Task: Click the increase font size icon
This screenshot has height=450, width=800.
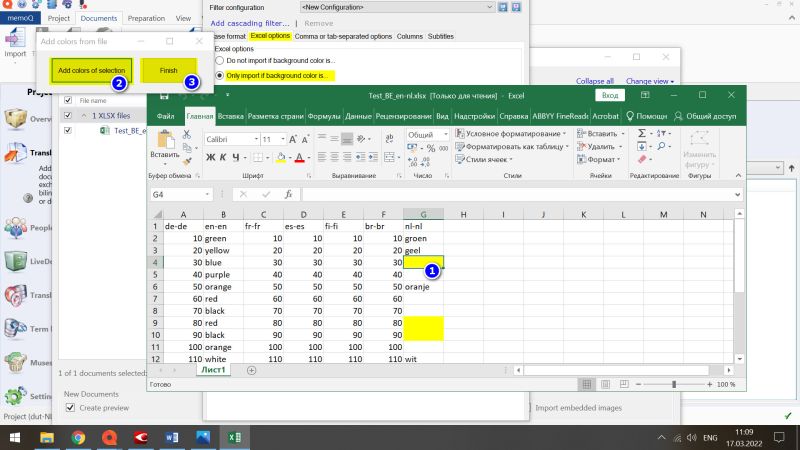Action: pos(293,139)
